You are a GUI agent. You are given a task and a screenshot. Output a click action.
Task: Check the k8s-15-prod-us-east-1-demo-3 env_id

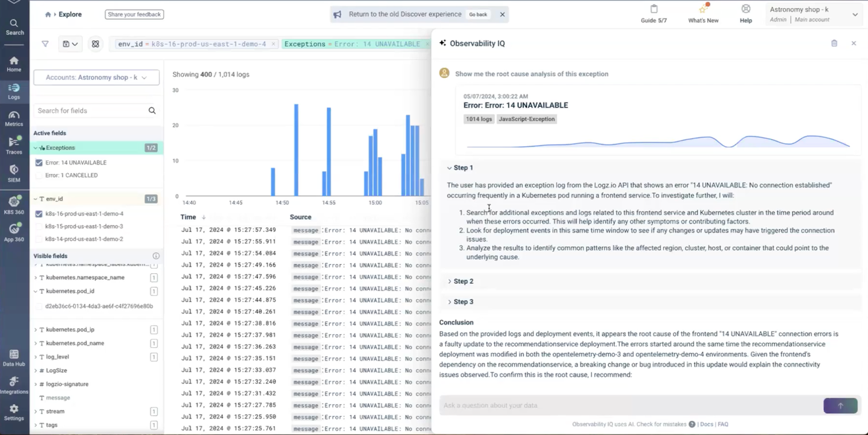[x=39, y=226]
